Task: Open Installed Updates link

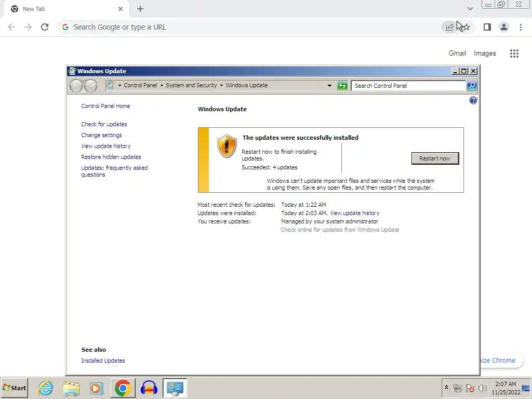Action: [x=103, y=361]
